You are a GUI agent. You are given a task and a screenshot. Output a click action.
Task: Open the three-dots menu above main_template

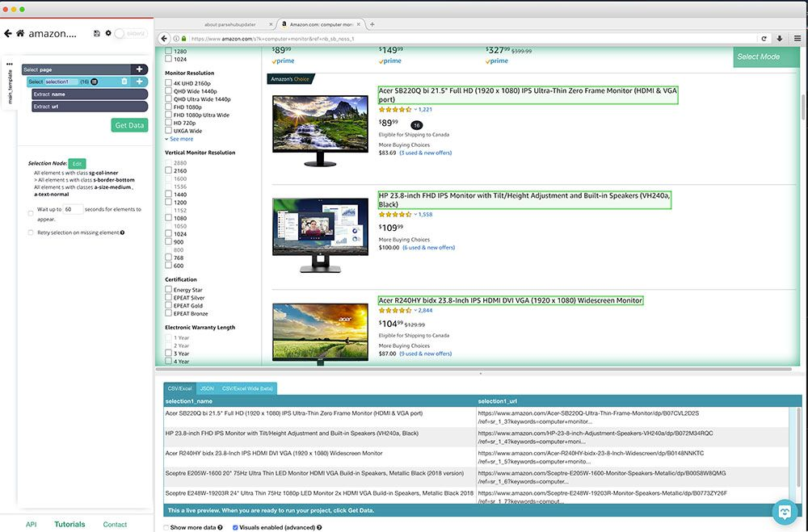[x=9, y=64]
